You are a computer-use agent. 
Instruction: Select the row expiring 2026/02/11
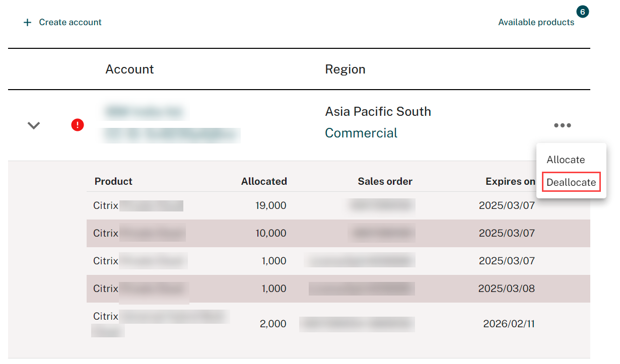(x=312, y=324)
